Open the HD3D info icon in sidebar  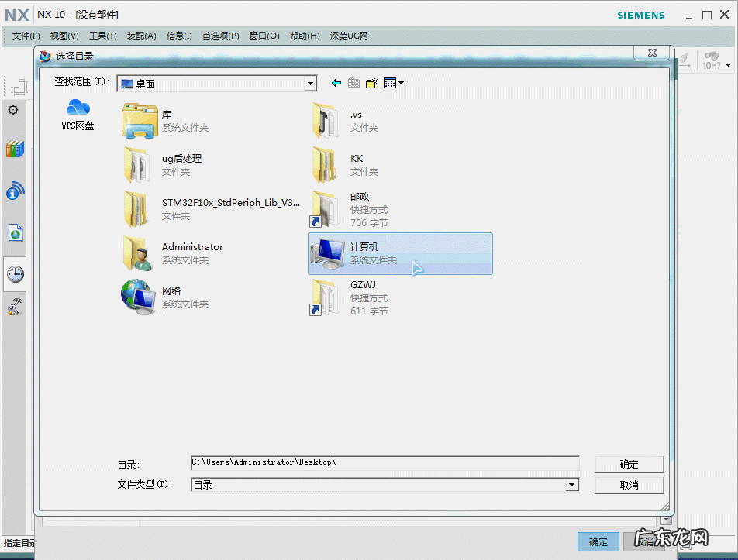(x=15, y=191)
